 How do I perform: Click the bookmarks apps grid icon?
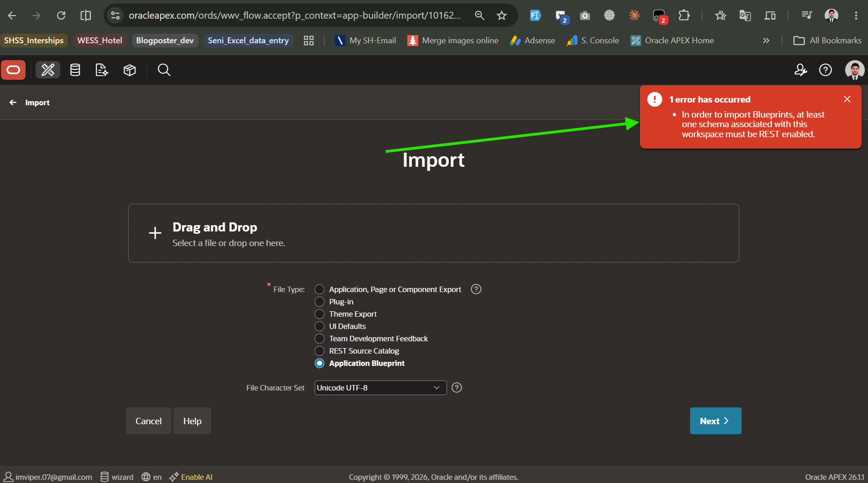pos(309,41)
